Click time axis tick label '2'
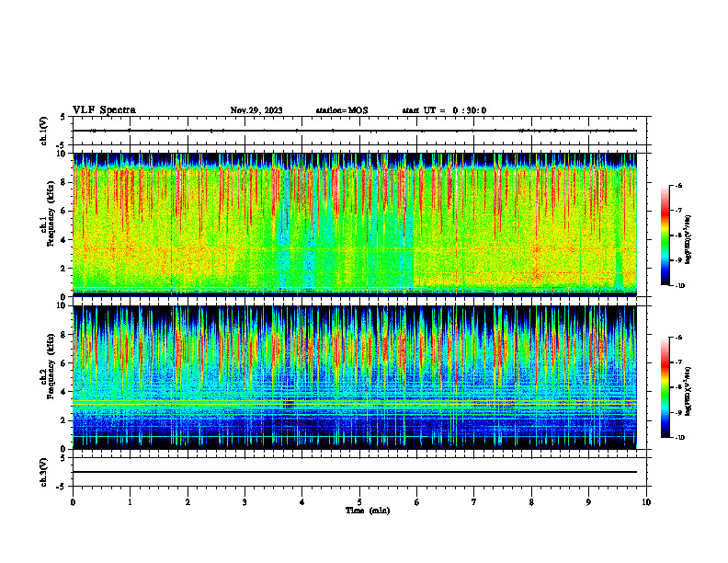This screenshot has width=728, height=563. click(188, 502)
